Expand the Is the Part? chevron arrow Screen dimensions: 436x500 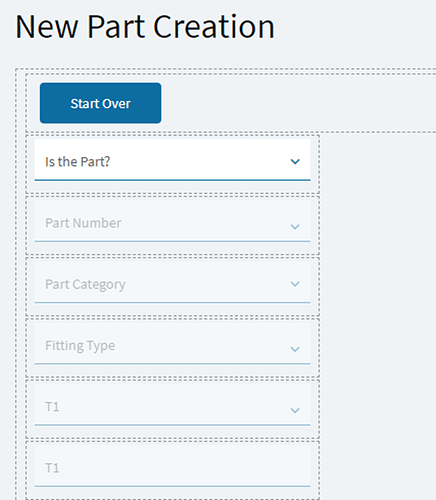(x=295, y=162)
